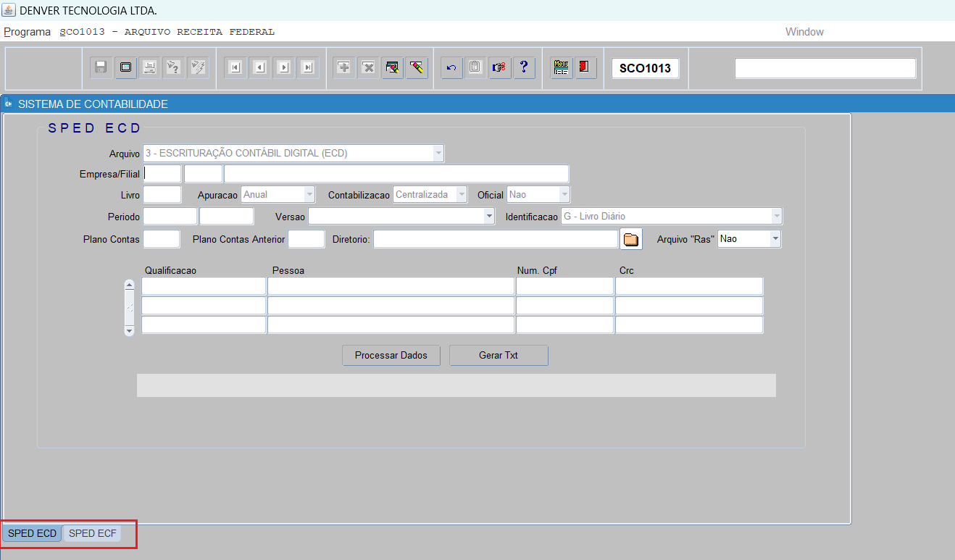Open the Identificacao dropdown showing G - Livro Diário

pyautogui.click(x=777, y=217)
